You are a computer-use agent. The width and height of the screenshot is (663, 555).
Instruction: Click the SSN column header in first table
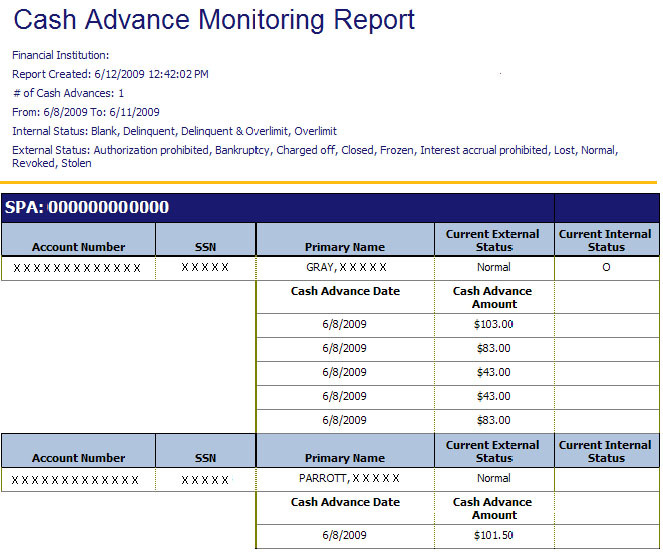(205, 247)
